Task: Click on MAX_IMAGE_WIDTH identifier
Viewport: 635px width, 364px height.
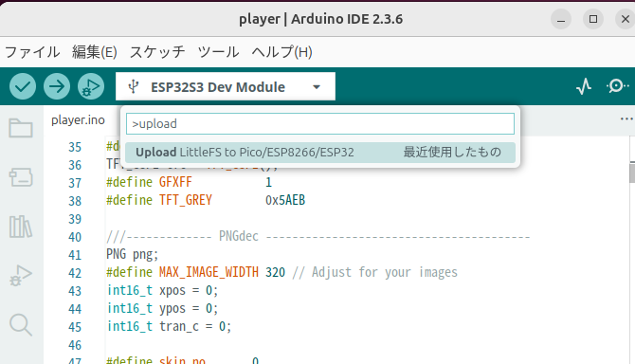Action: pyautogui.click(x=209, y=272)
